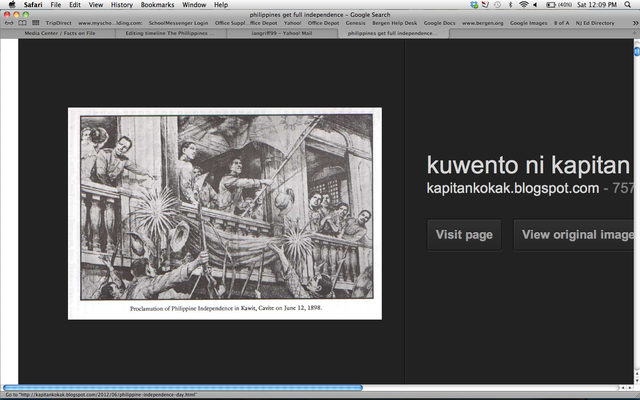
Task: Open the kapitankokak.blogspot.com link
Action: pos(513,188)
